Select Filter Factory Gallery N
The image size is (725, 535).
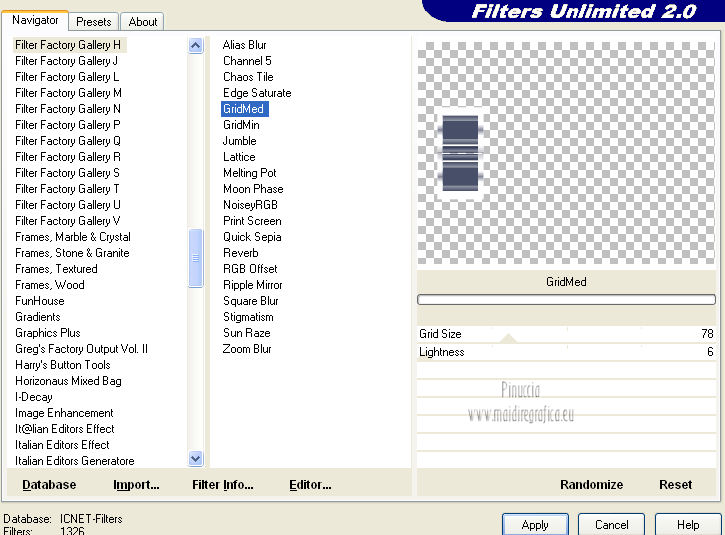[68, 109]
